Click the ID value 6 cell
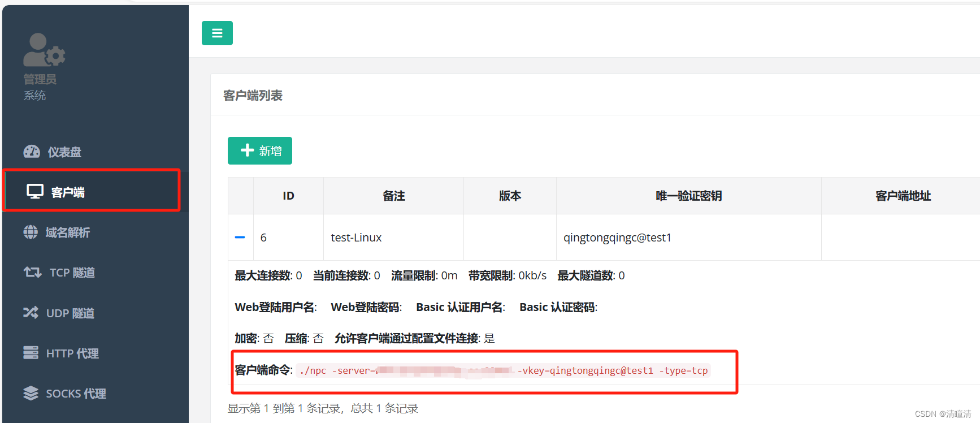Viewport: 980px width, 423px height. point(288,238)
